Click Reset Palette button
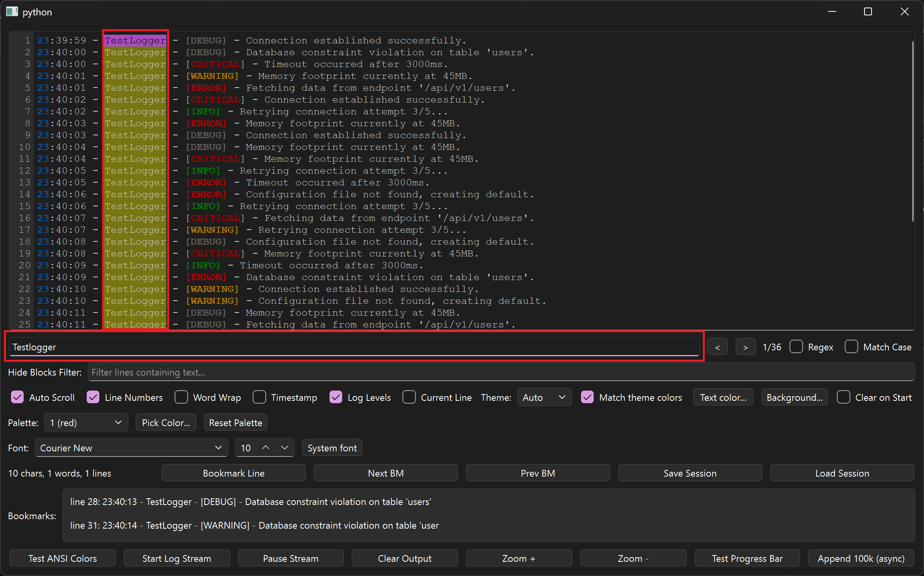924x576 pixels. 235,423
